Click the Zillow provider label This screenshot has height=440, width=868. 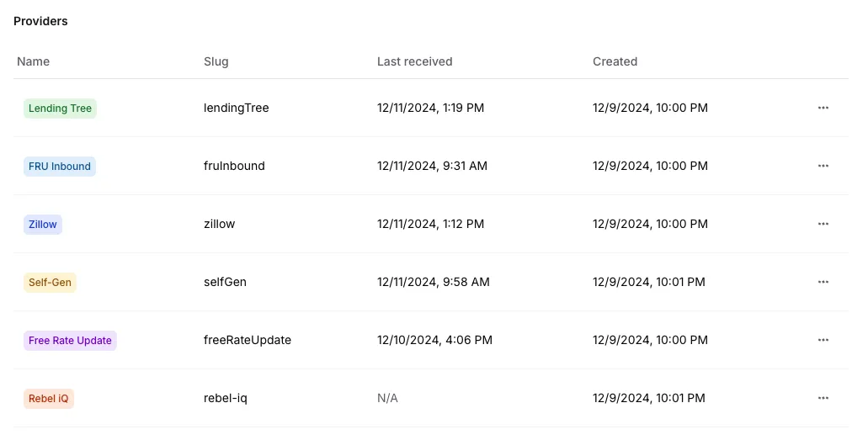(x=43, y=225)
